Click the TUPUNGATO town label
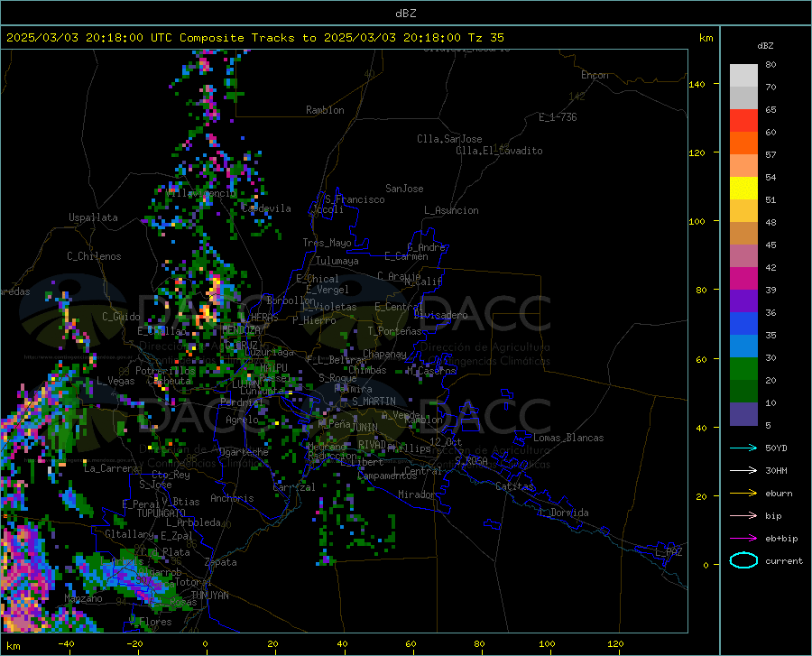 (161, 513)
